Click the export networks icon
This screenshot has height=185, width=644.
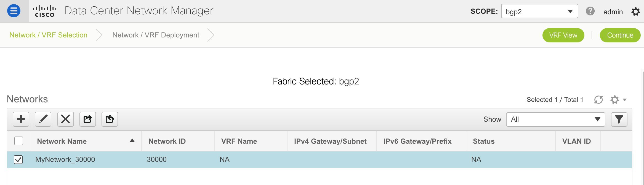tap(88, 119)
